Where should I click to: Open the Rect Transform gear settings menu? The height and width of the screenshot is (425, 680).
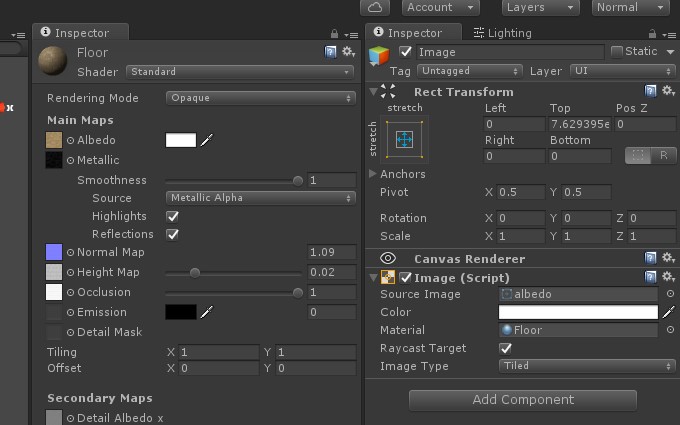coord(668,91)
